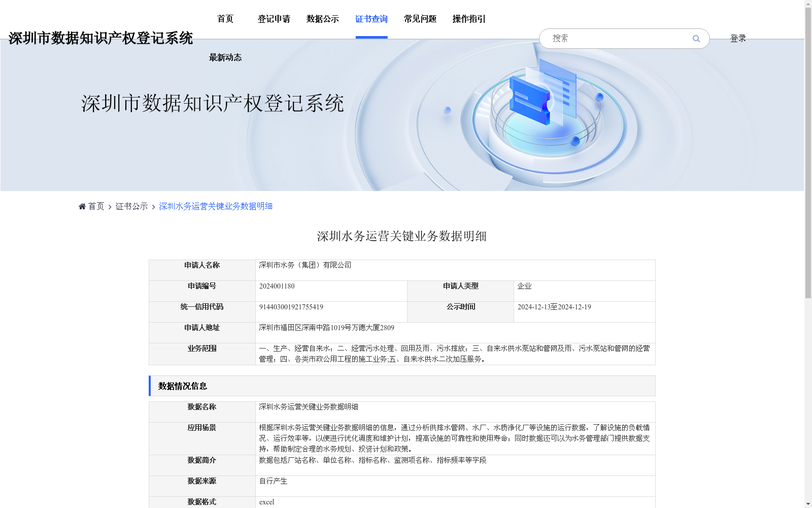The image size is (812, 508).
Task: Click the application number 2024001180
Action: pos(277,286)
